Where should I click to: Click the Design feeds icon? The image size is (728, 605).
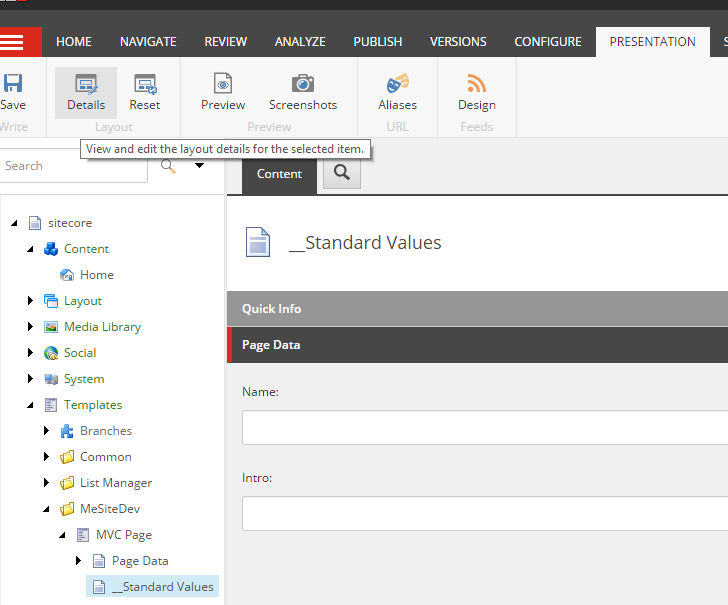477,85
